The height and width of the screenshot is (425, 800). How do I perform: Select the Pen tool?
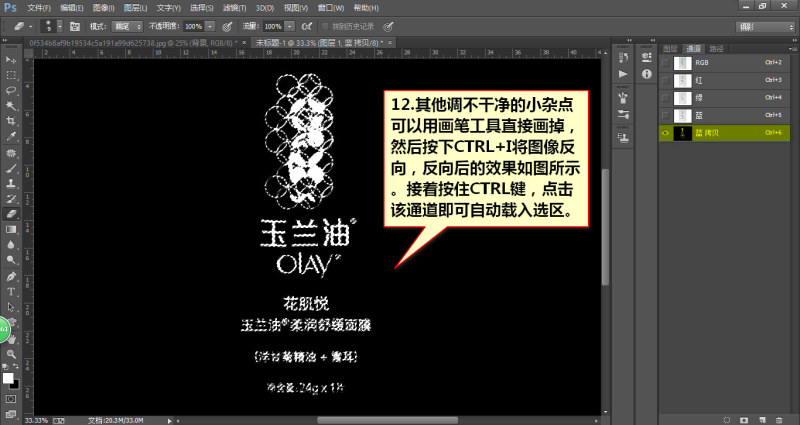(11, 277)
